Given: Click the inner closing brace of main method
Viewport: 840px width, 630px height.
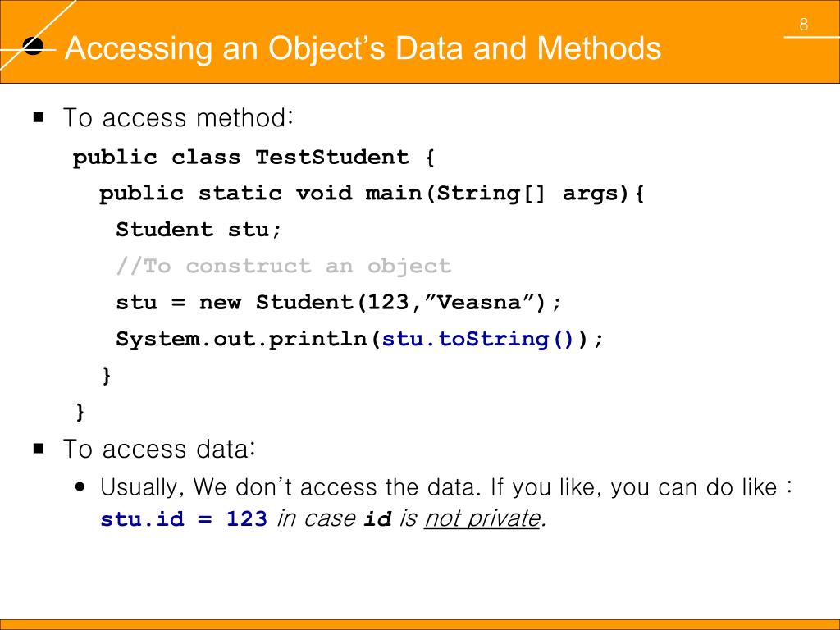Looking at the screenshot, I should coord(107,376).
